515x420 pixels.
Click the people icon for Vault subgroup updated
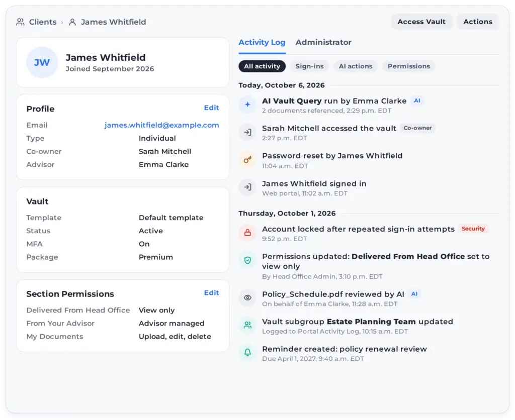point(247,325)
